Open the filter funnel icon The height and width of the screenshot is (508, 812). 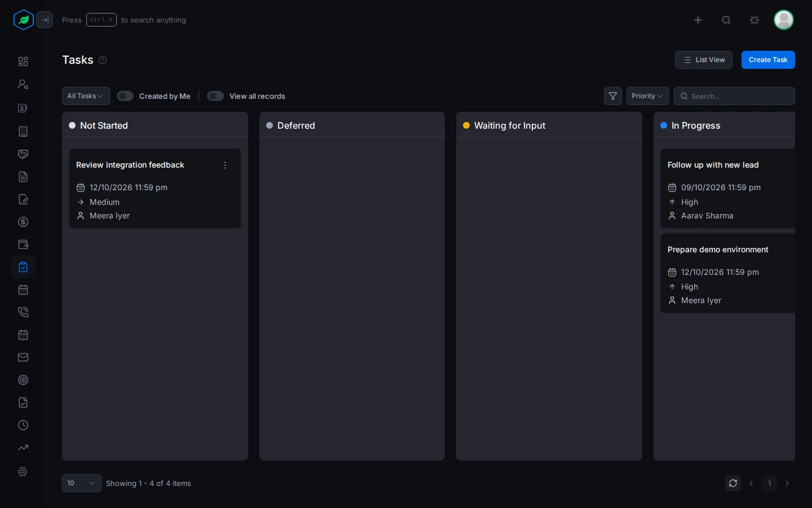tap(613, 96)
